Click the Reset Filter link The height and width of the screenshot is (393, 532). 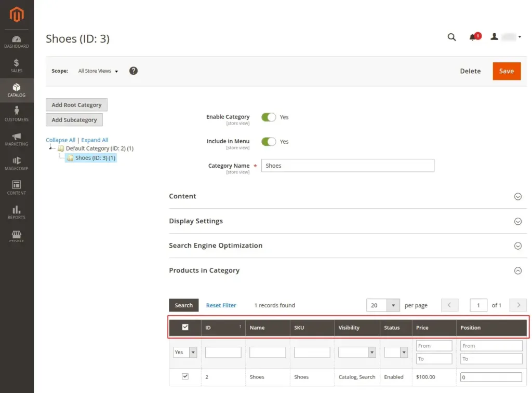(x=221, y=305)
